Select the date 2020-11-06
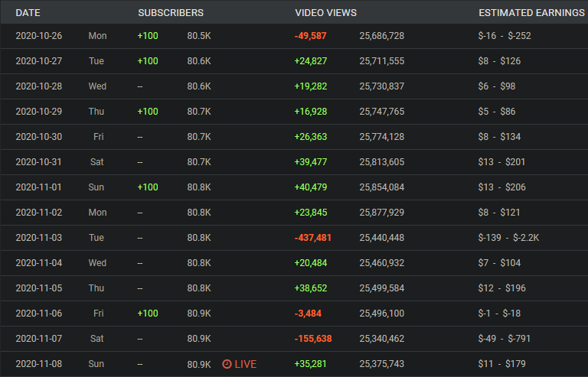 [38, 314]
